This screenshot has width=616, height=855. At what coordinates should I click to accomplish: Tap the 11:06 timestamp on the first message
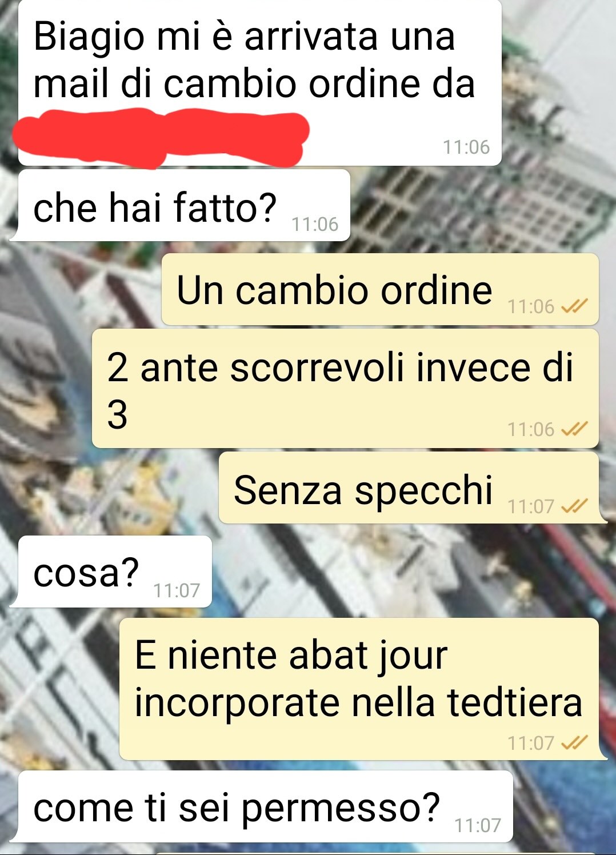pos(466,147)
